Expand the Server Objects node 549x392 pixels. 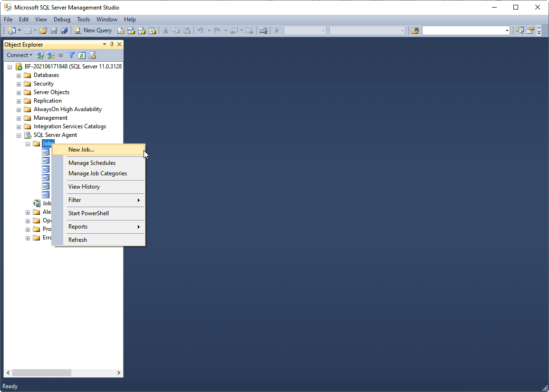(x=19, y=92)
